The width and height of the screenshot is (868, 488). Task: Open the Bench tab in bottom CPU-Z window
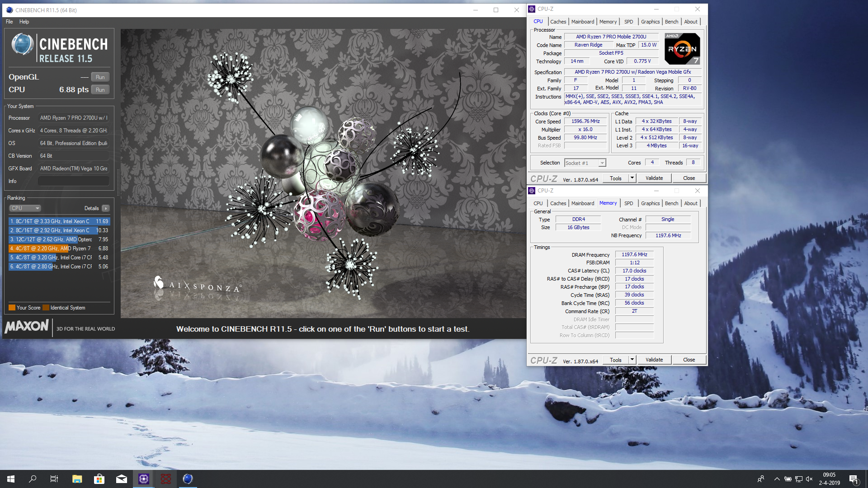tap(671, 203)
